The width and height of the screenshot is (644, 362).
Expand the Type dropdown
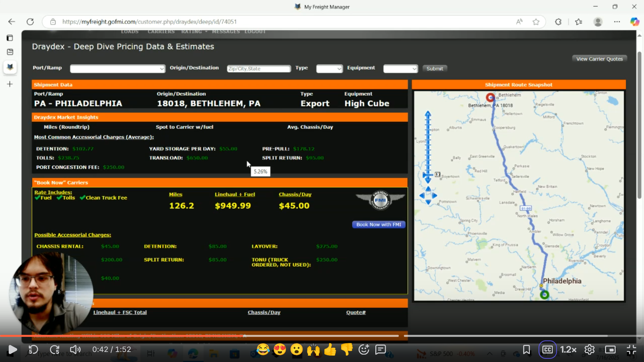[x=329, y=69]
